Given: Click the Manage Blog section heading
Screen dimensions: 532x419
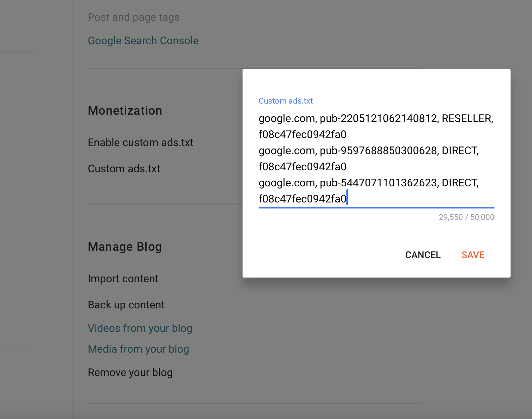Looking at the screenshot, I should pos(125,247).
